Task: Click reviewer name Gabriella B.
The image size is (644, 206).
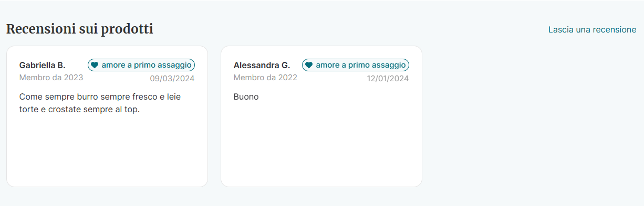Action: [x=42, y=66]
